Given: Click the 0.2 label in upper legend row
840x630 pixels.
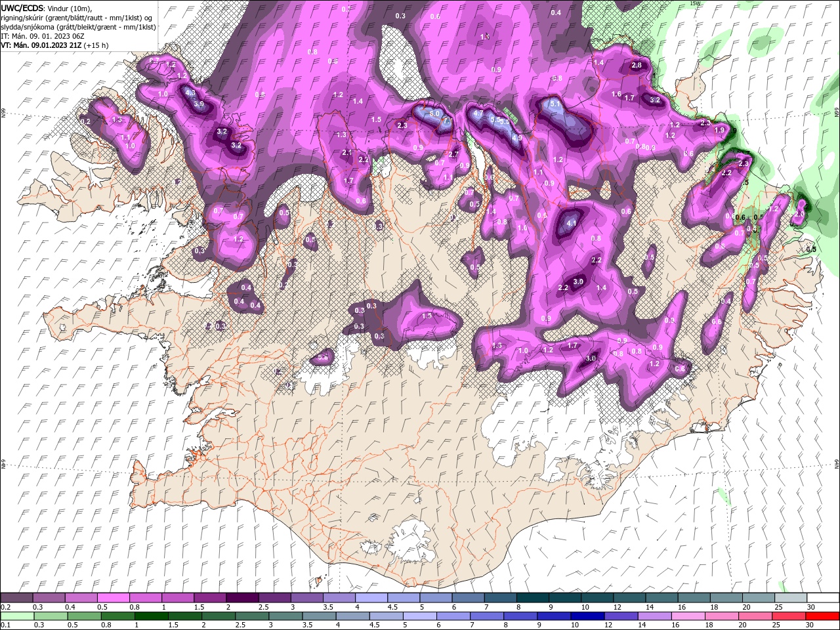Looking at the screenshot, I should [7, 607].
